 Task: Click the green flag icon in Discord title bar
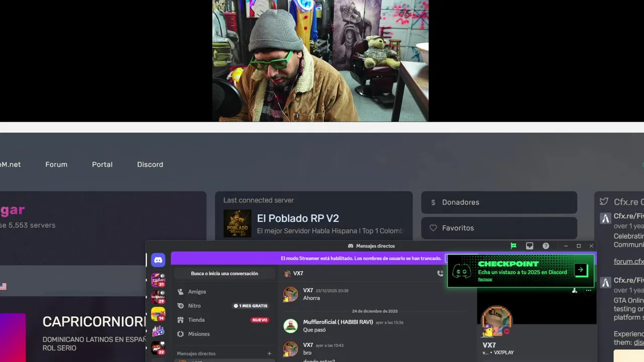point(514,246)
